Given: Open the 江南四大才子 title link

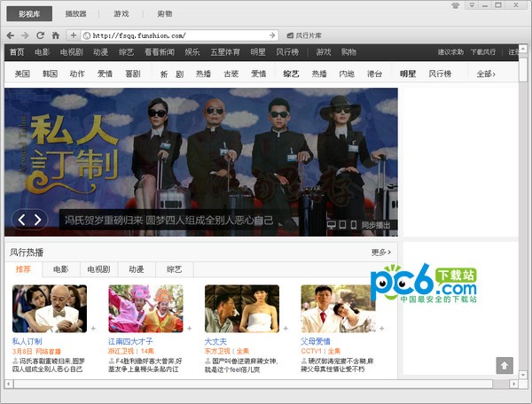Looking at the screenshot, I should pyautogui.click(x=131, y=341).
